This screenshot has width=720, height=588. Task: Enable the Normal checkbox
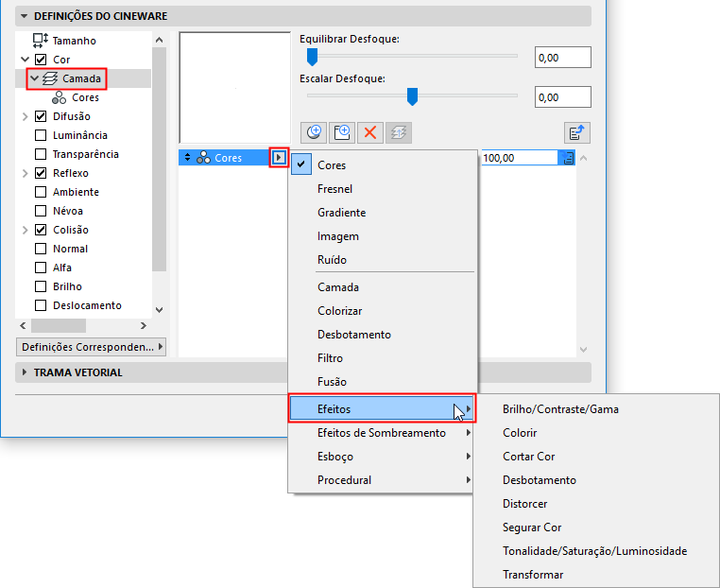click(x=41, y=249)
